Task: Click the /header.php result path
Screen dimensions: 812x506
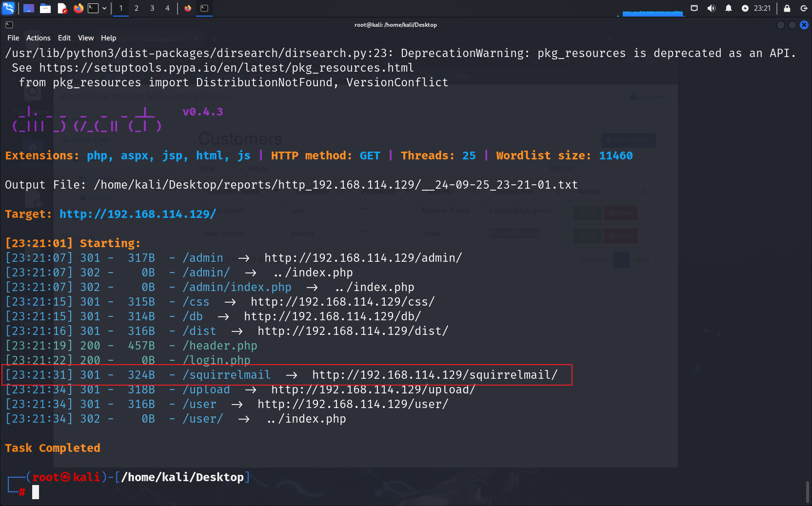Action: tap(220, 346)
